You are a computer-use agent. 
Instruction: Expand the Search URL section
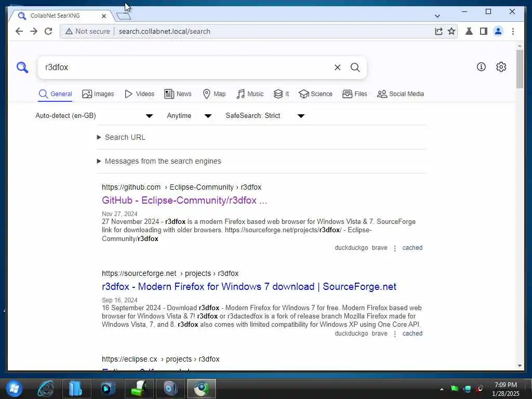coord(121,137)
